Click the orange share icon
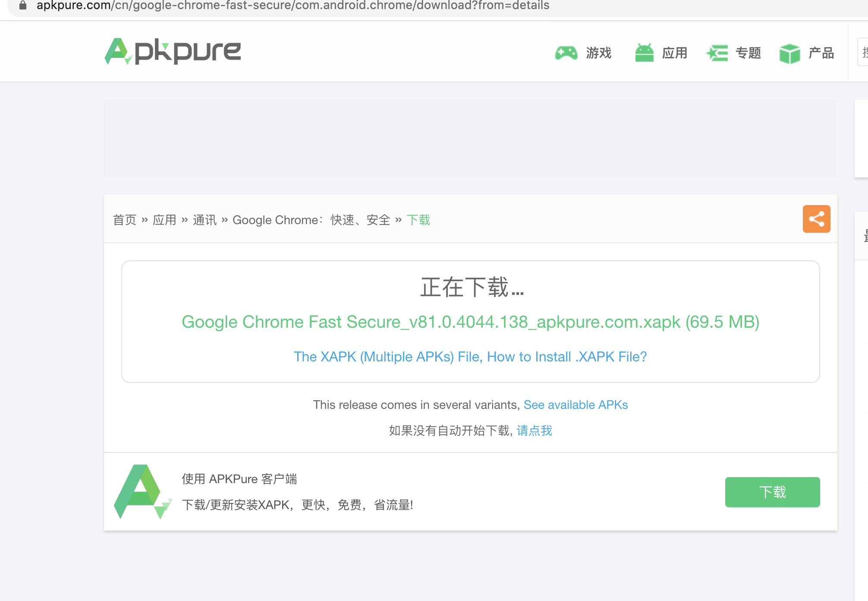Image resolution: width=868 pixels, height=601 pixels. coord(816,219)
